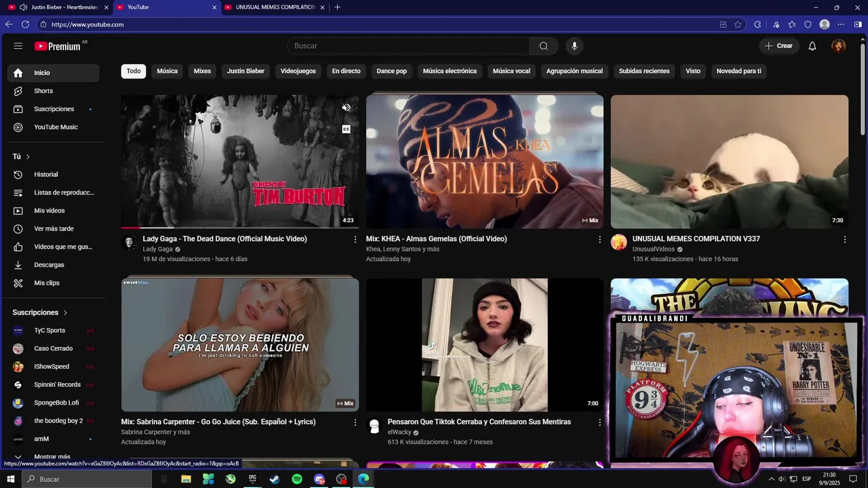Switch to the Justin Bieber Heartbreaker tab
Screen dimensions: 868x488
[x=58, y=7]
